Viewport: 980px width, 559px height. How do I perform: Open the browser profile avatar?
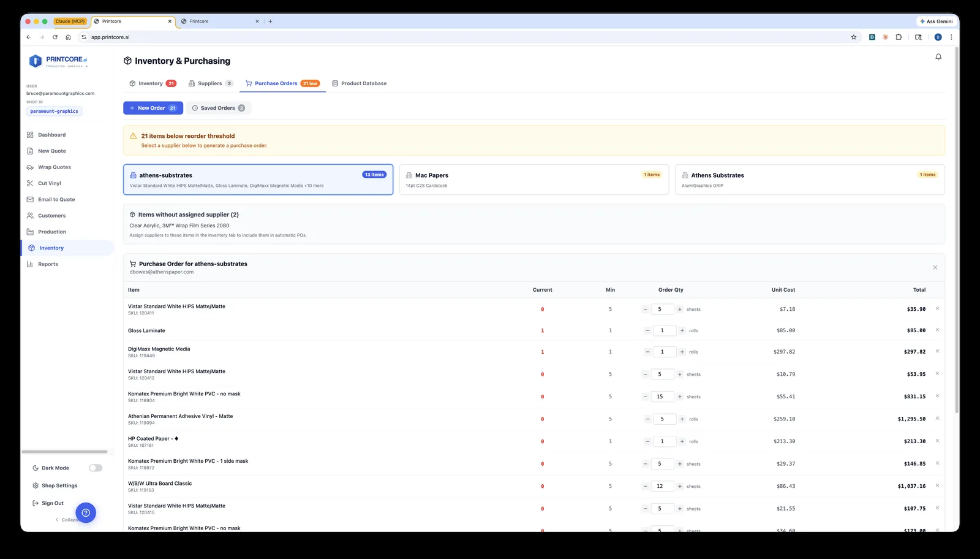point(938,37)
